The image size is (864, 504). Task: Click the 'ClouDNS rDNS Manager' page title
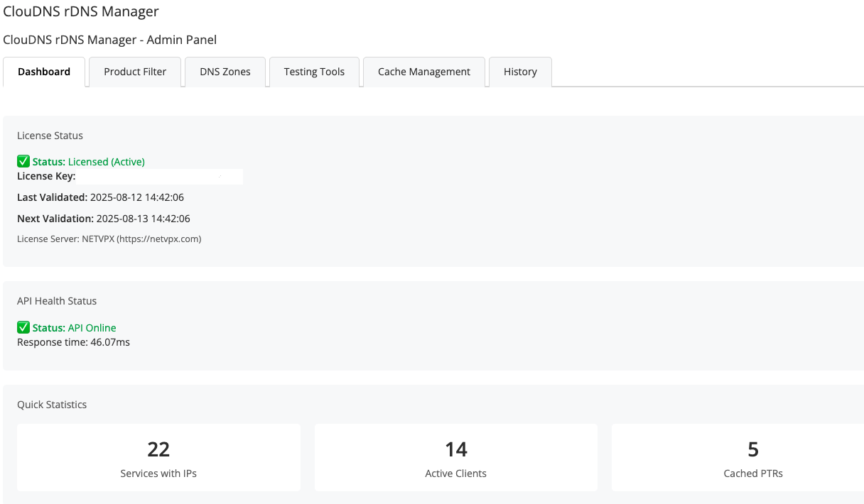(81, 11)
